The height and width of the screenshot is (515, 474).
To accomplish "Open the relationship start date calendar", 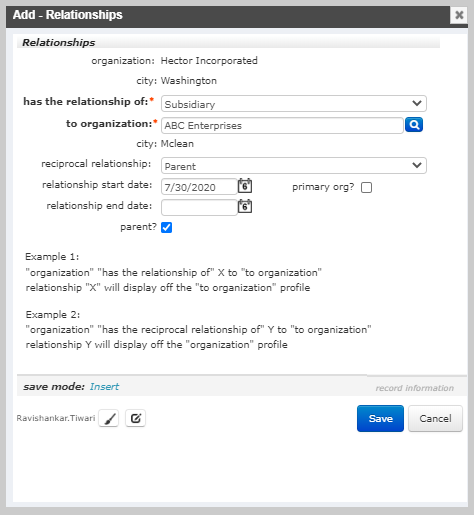I will (245, 186).
